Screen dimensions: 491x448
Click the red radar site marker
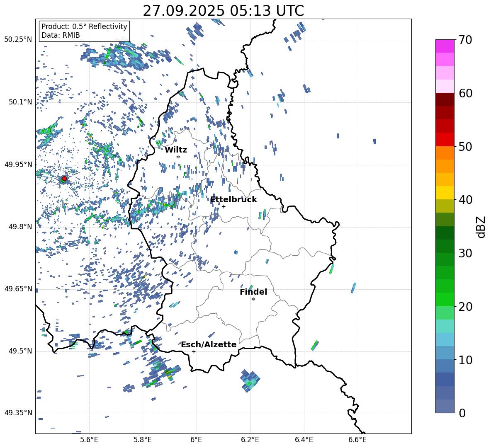pyautogui.click(x=64, y=179)
